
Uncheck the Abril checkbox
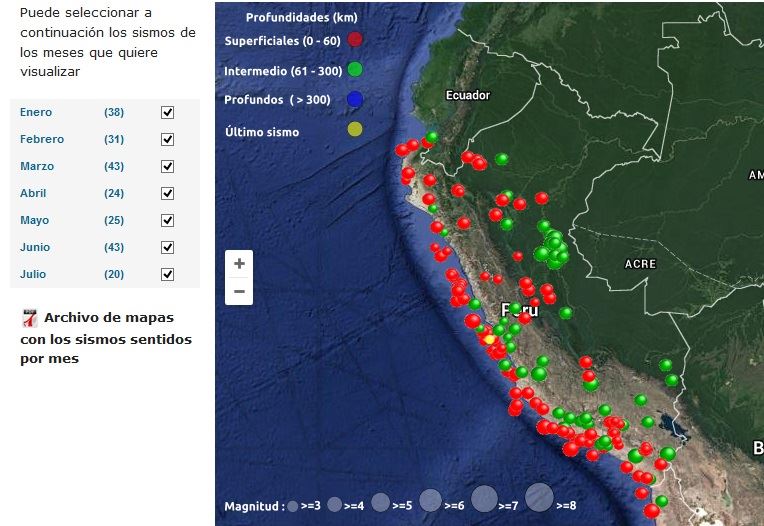[168, 194]
